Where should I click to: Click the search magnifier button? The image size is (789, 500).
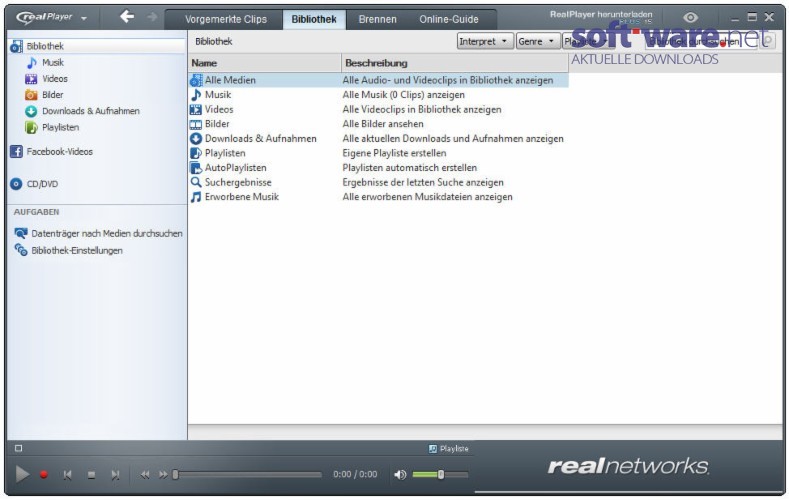[768, 41]
